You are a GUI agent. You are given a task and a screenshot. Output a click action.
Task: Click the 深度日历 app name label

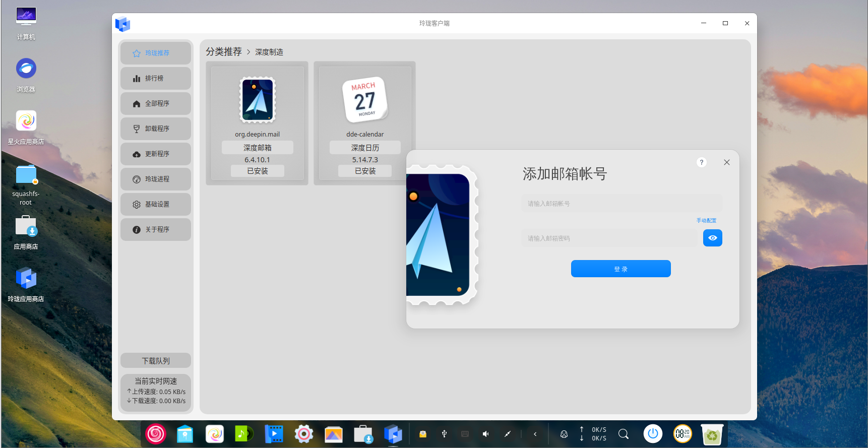[365, 148]
